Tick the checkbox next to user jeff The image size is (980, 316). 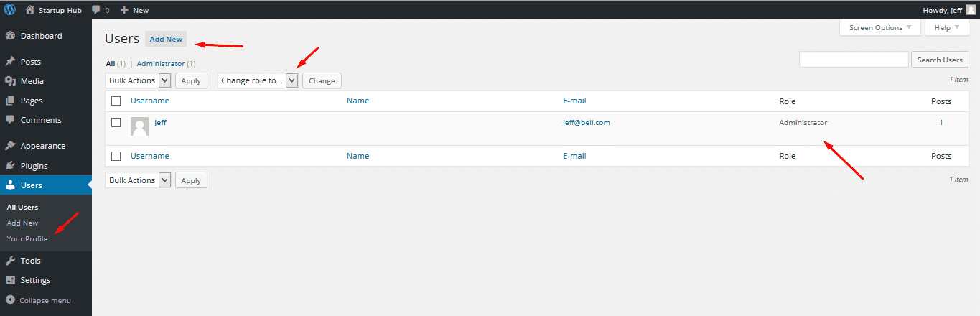click(x=116, y=122)
